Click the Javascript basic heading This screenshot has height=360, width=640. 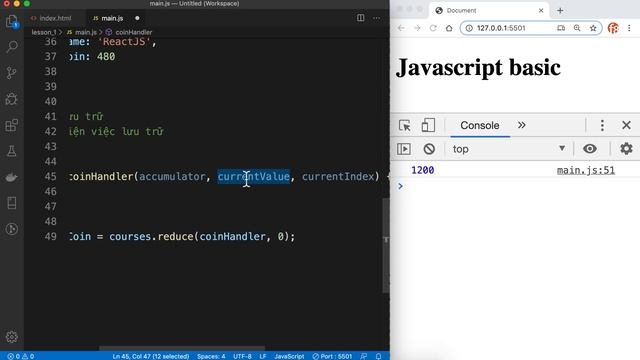tap(478, 67)
